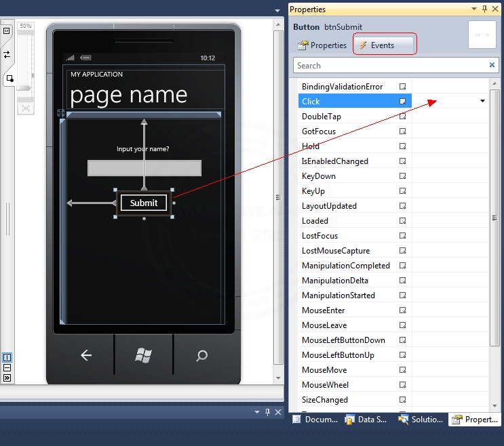Screen dimensions: 504x446
Task: Click the marker icon next to MouseLeave
Action: tap(402, 325)
